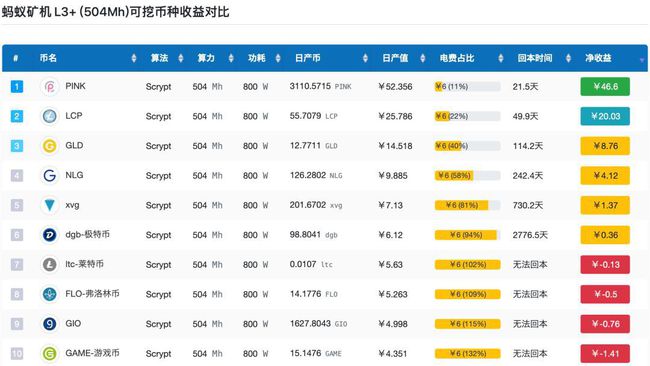Screen dimensions: 650x366
Task: Click the ltc-莱特币 coin name
Action: (85, 264)
